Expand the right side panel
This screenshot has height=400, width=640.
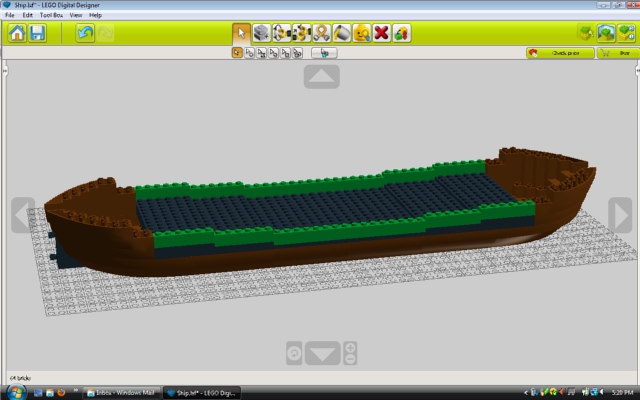click(638, 71)
